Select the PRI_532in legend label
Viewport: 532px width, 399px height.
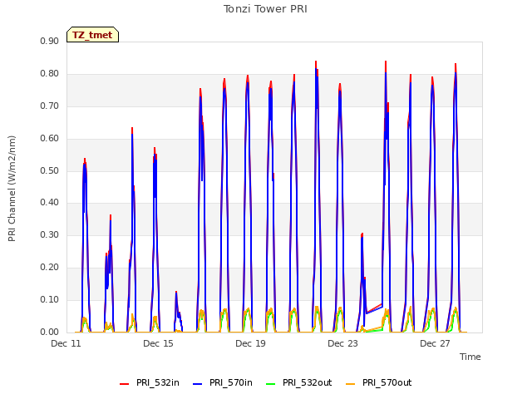tap(158, 382)
